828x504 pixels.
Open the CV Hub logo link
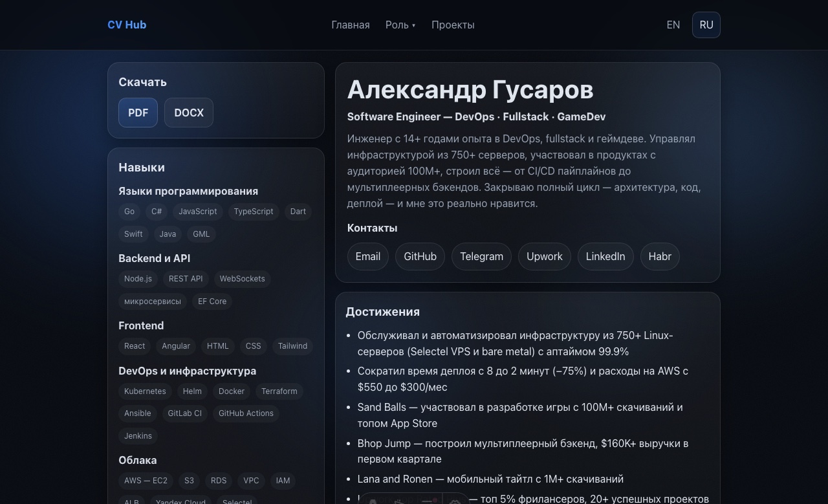127,25
